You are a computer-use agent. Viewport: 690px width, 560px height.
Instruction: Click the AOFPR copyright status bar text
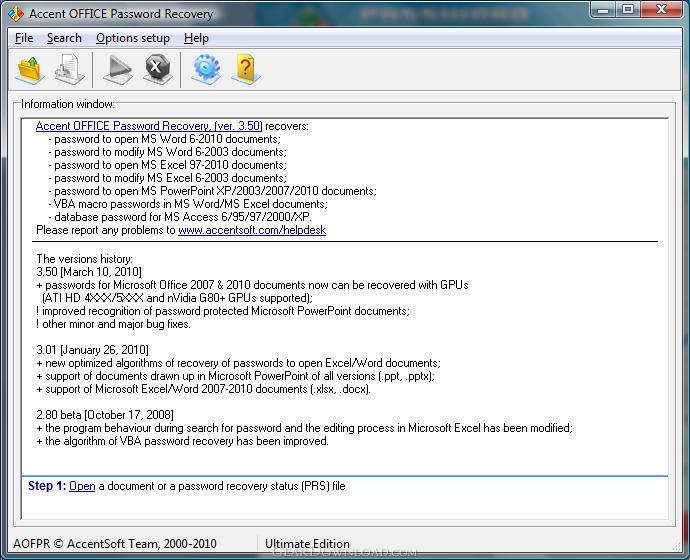[x=115, y=544]
